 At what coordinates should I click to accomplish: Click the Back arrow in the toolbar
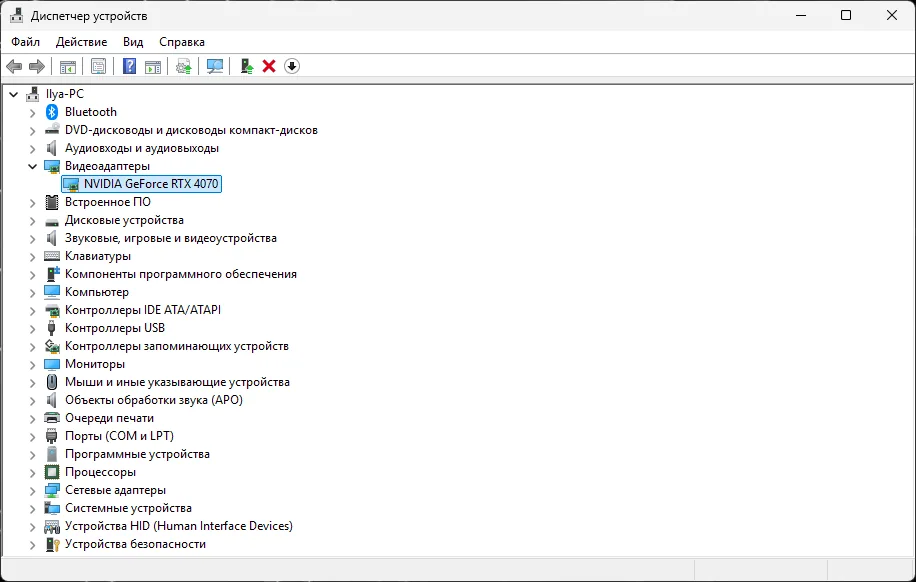pos(14,66)
